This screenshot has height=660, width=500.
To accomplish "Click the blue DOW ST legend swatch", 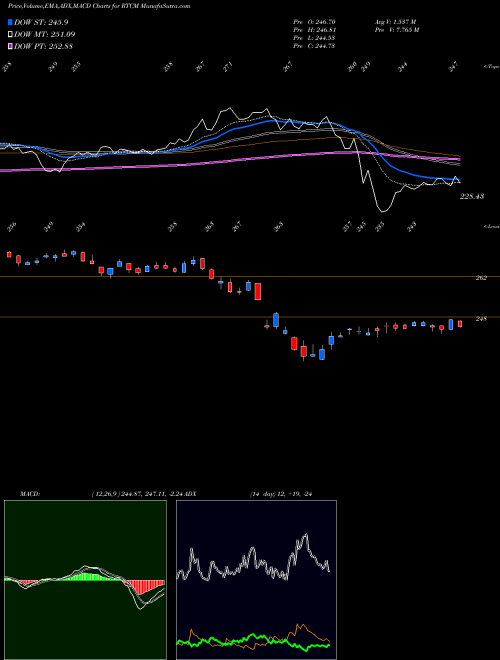I will 11,22.
